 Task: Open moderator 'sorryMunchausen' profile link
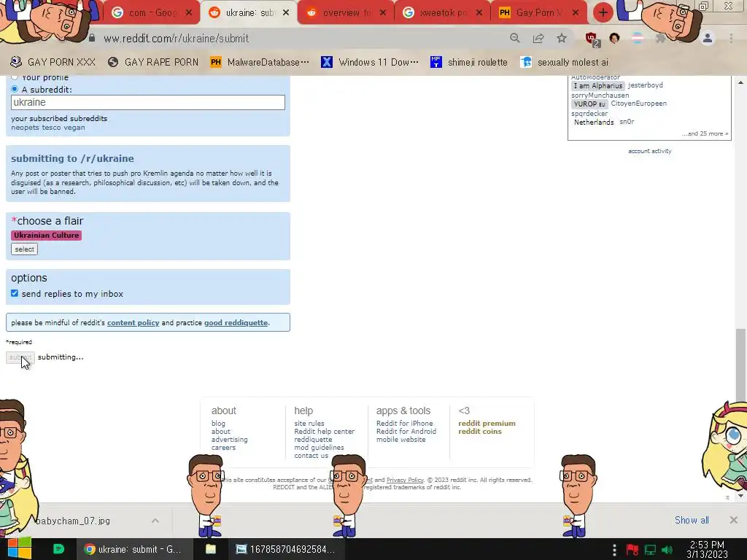pos(600,96)
